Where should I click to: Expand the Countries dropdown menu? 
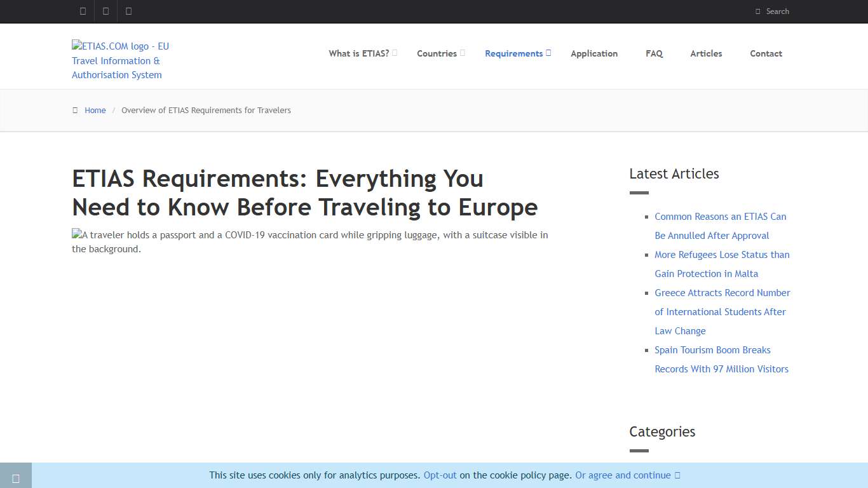(x=437, y=53)
